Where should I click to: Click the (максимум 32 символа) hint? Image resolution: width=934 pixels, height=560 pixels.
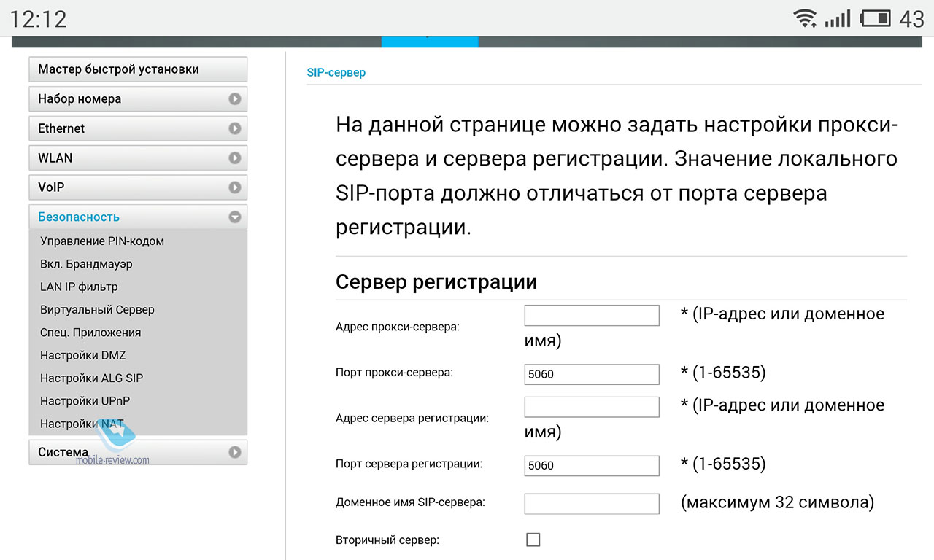click(x=777, y=502)
